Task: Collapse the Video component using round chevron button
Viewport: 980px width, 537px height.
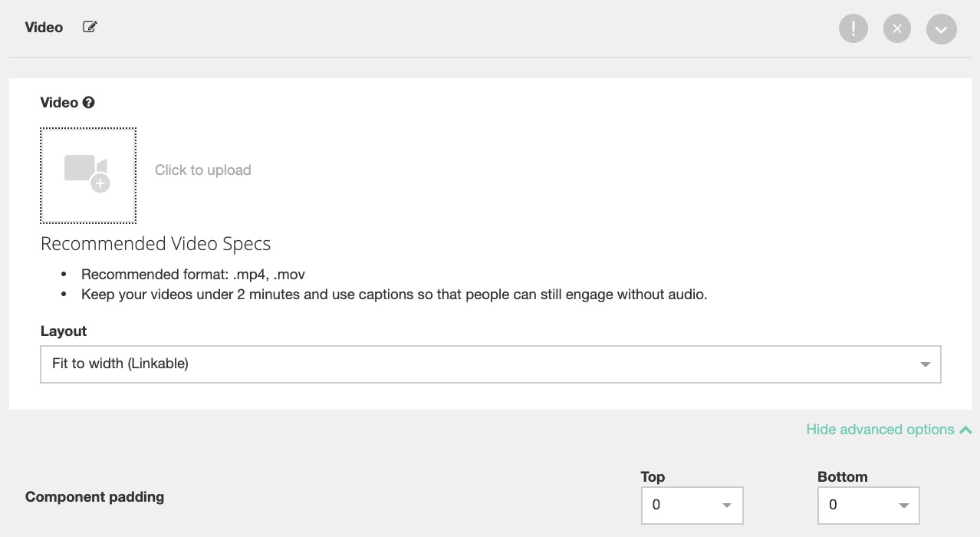Action: (x=941, y=30)
